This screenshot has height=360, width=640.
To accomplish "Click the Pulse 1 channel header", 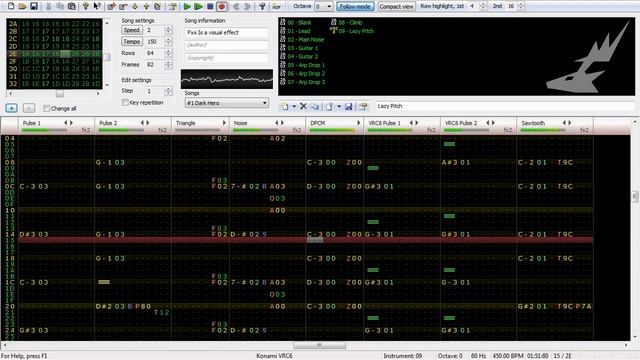I will 56,126.
